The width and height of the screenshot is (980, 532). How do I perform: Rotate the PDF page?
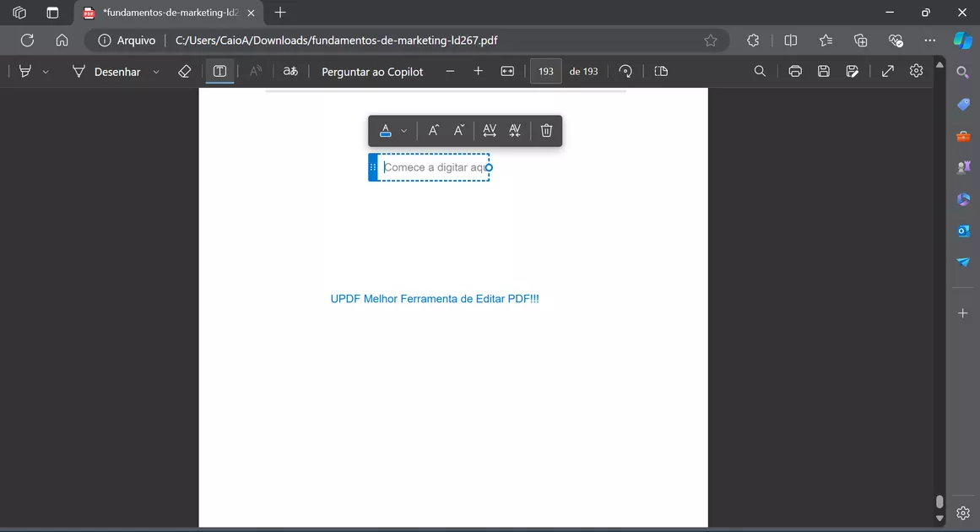[x=625, y=71]
